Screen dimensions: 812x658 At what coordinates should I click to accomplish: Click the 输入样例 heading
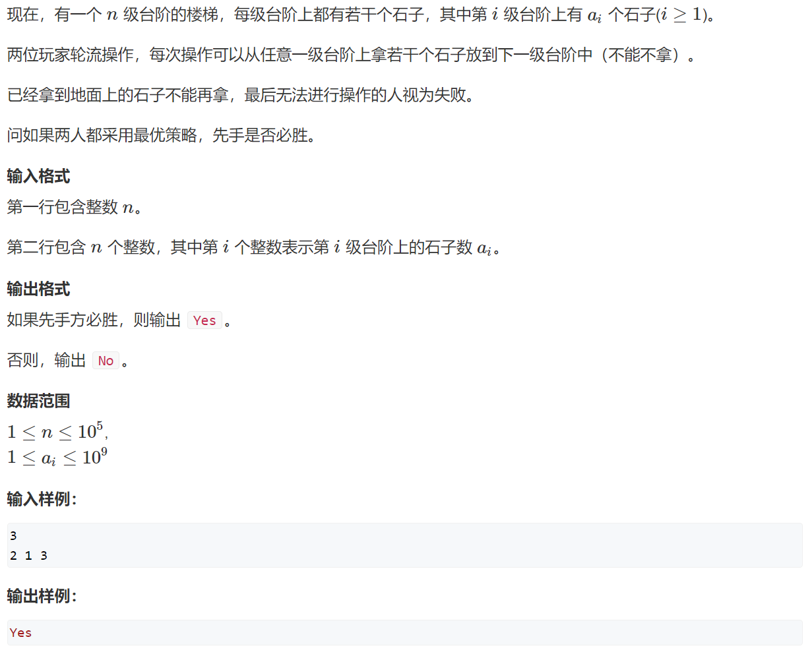coord(42,499)
